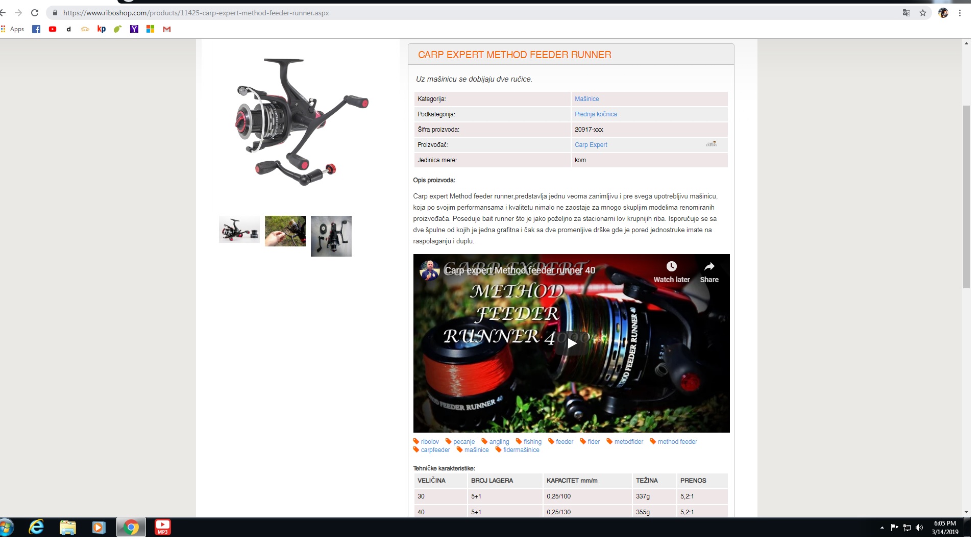980x551 pixels.
Task: Click the Windows Start button
Action: (6, 527)
